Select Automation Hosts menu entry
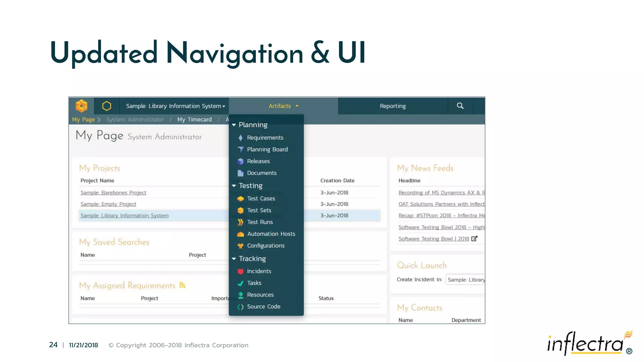 (271, 234)
